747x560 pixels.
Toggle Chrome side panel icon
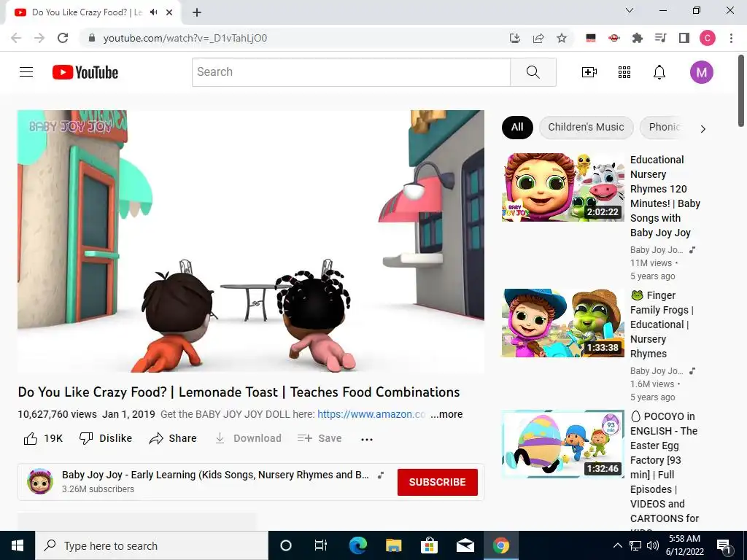click(x=684, y=38)
